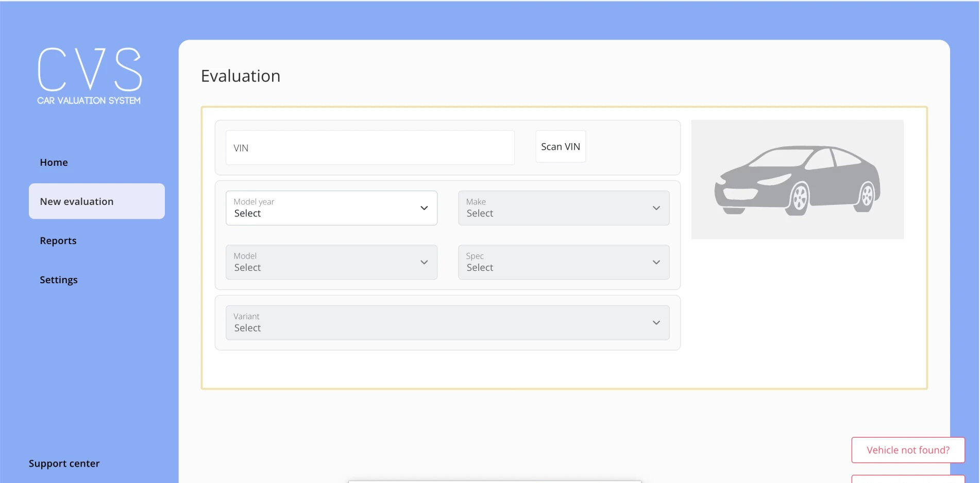Click the Vehicle not found? button
This screenshot has width=980, height=483.
coord(907,450)
